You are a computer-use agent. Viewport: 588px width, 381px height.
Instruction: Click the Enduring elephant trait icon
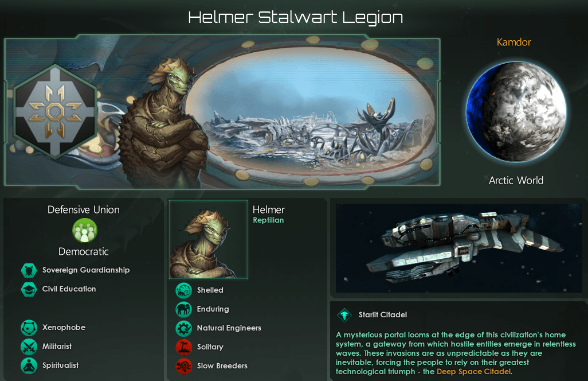(x=184, y=309)
